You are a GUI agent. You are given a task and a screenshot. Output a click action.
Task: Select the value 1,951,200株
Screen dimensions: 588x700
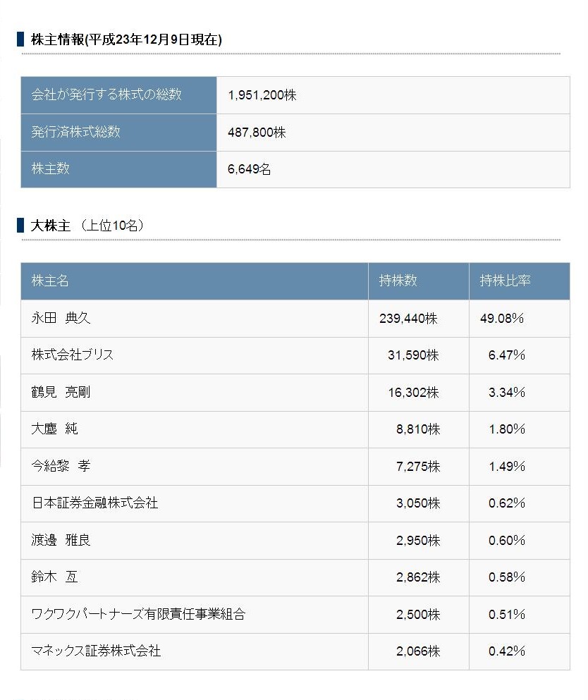click(x=262, y=95)
